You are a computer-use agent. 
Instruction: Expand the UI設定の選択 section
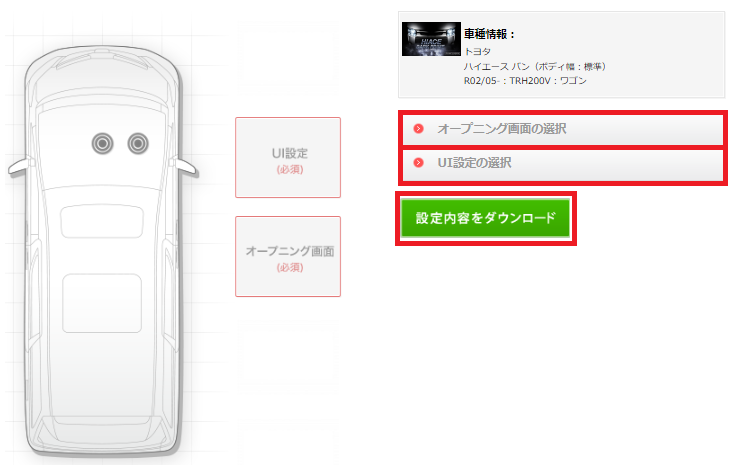(562, 163)
